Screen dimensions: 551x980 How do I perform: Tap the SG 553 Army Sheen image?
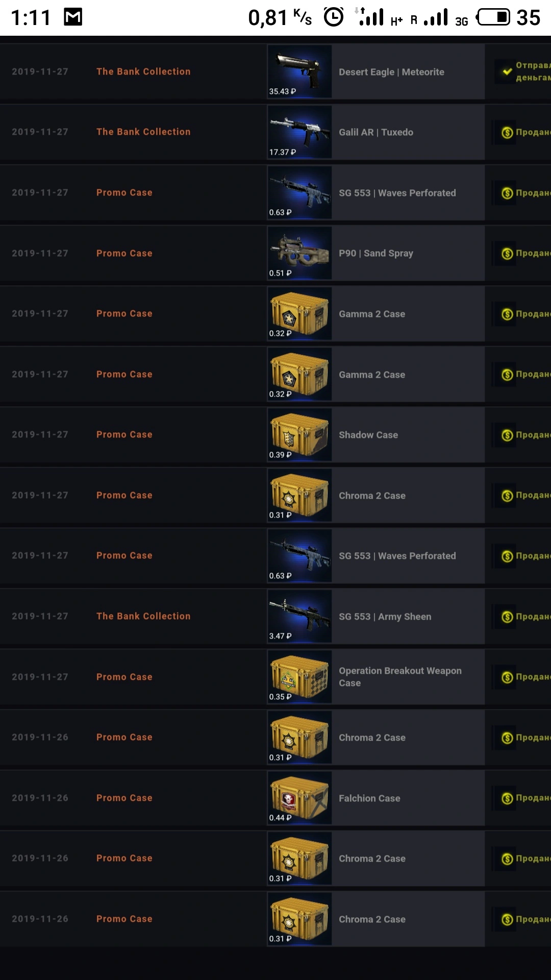click(299, 616)
